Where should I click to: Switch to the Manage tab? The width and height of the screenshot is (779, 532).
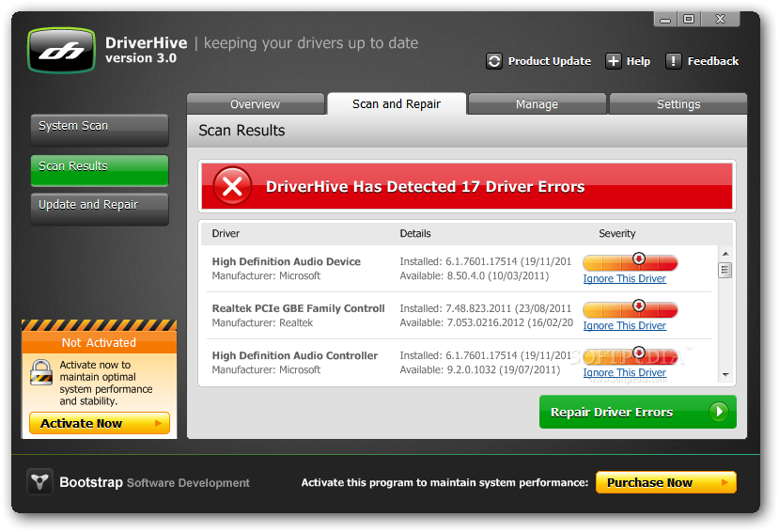pos(538,103)
